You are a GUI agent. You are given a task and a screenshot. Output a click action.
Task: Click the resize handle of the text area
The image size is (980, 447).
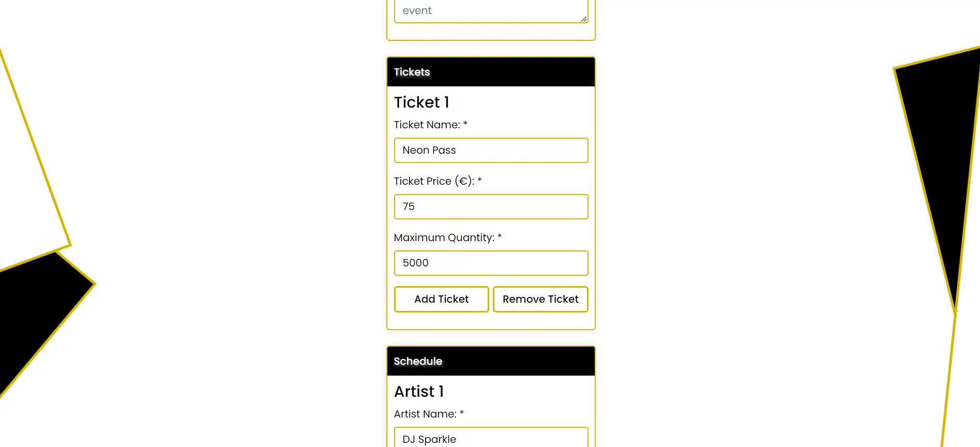[583, 19]
